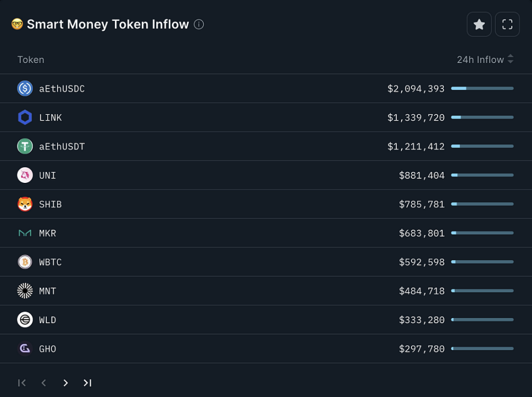Screen dimensions: 532x397
Task: Click the MNT sunburst token icon
Action: click(x=25, y=291)
